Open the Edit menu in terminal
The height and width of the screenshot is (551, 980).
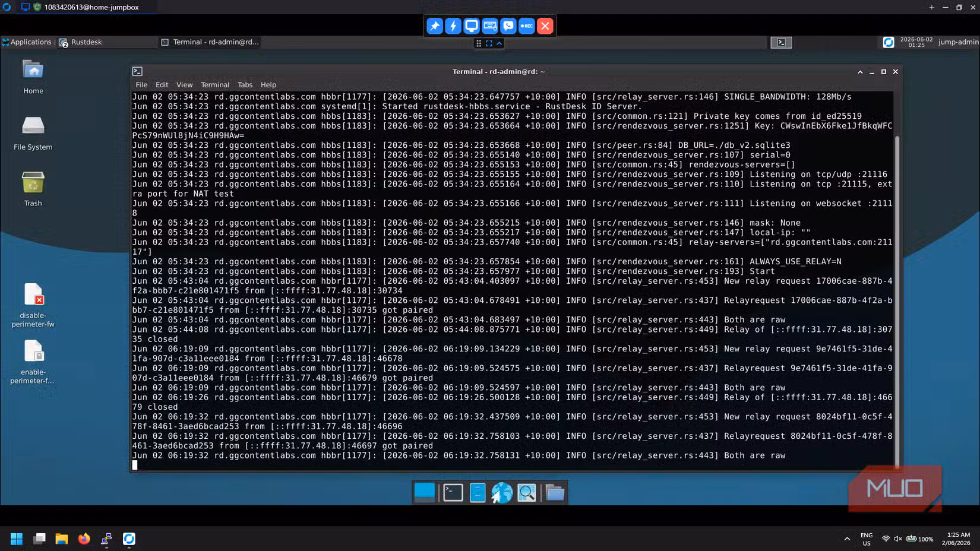pyautogui.click(x=162, y=85)
